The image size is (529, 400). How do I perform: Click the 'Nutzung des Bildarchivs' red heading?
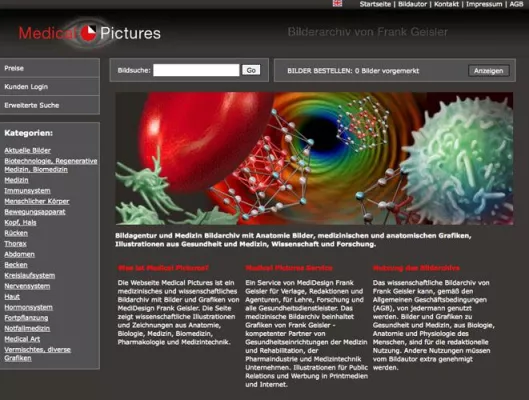tap(416, 268)
